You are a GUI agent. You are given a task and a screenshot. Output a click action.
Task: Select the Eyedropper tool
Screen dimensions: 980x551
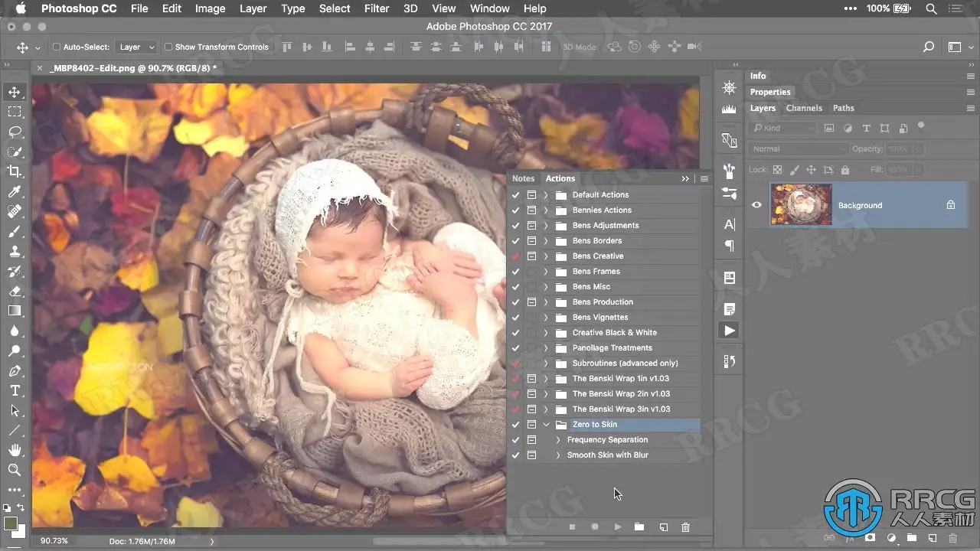coord(15,191)
